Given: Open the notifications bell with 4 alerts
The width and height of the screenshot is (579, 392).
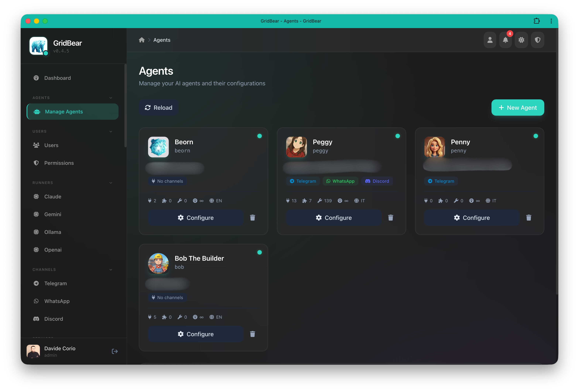Looking at the screenshot, I should (506, 40).
